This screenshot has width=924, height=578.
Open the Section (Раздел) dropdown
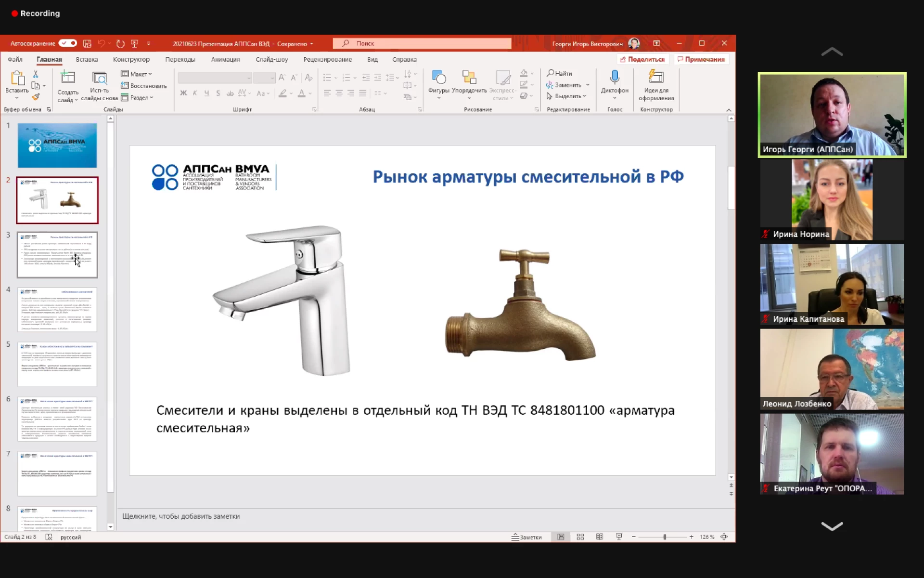coord(137,97)
